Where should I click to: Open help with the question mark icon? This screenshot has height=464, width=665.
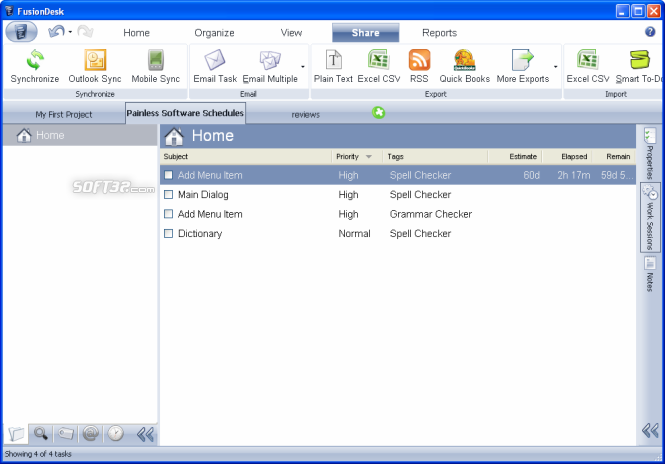tap(650, 31)
